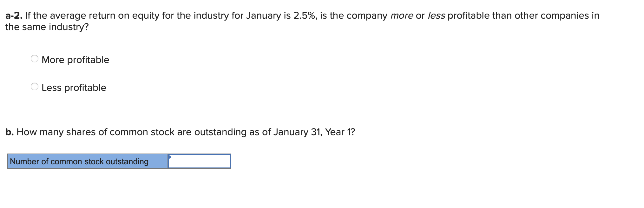Click the circle next to Less profitable
Viewport: 644px width, 208px height.
35,87
